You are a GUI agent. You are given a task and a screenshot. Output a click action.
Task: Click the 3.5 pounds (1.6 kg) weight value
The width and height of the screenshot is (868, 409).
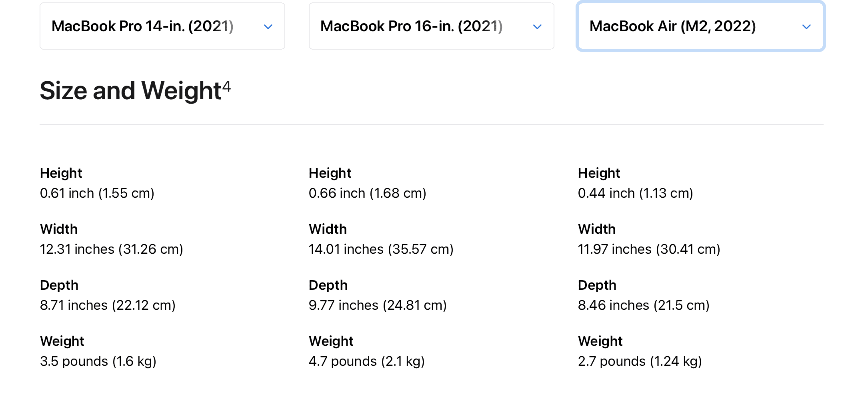point(98,361)
